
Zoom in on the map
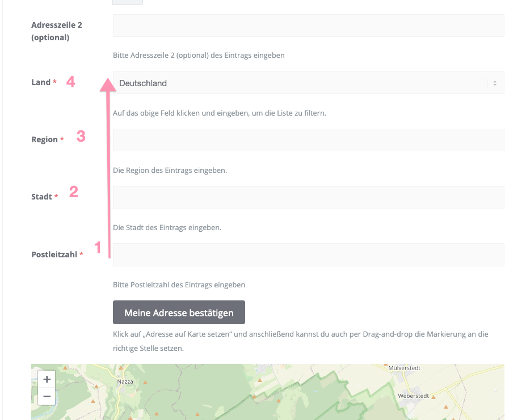pyautogui.click(x=47, y=379)
